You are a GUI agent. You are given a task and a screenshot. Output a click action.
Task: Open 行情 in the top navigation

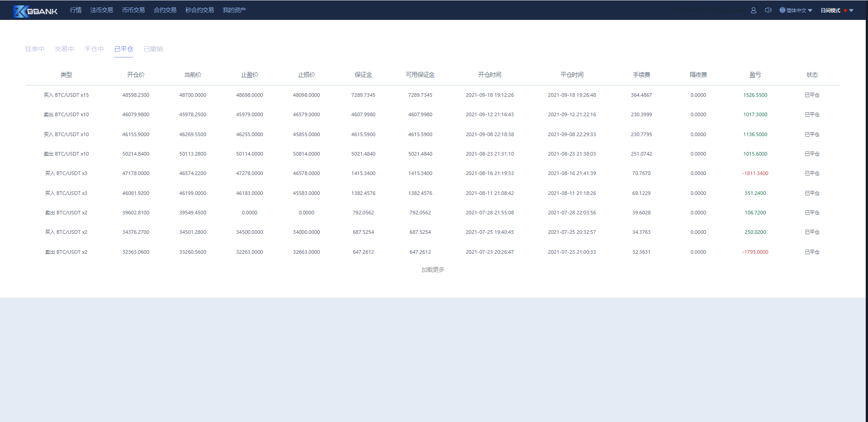click(75, 10)
